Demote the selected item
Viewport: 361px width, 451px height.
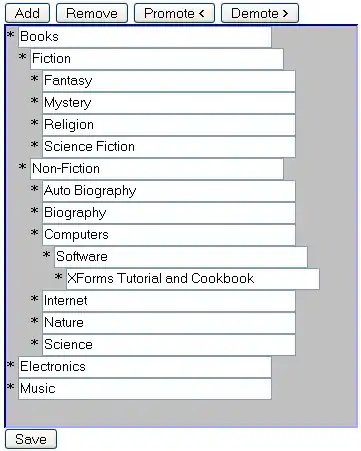click(x=260, y=13)
